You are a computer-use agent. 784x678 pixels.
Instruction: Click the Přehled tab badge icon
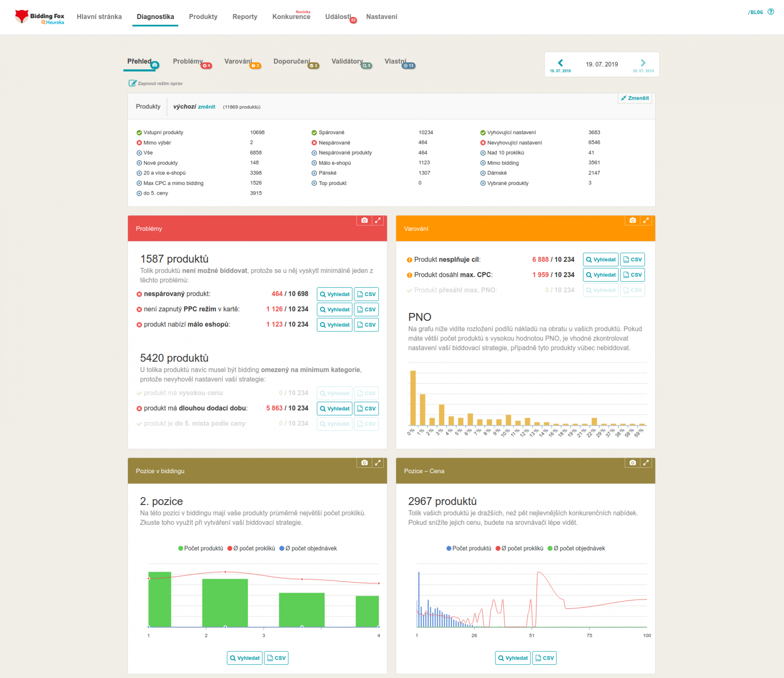tap(155, 65)
